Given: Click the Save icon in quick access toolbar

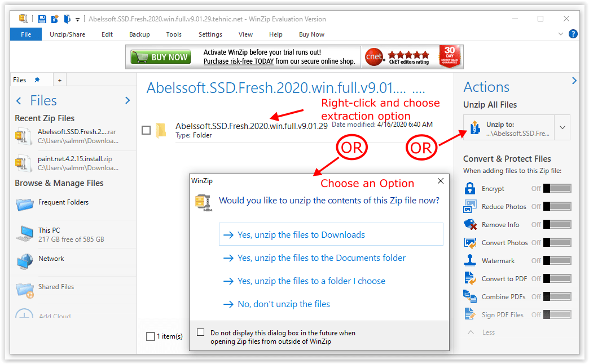Looking at the screenshot, I should (42, 19).
